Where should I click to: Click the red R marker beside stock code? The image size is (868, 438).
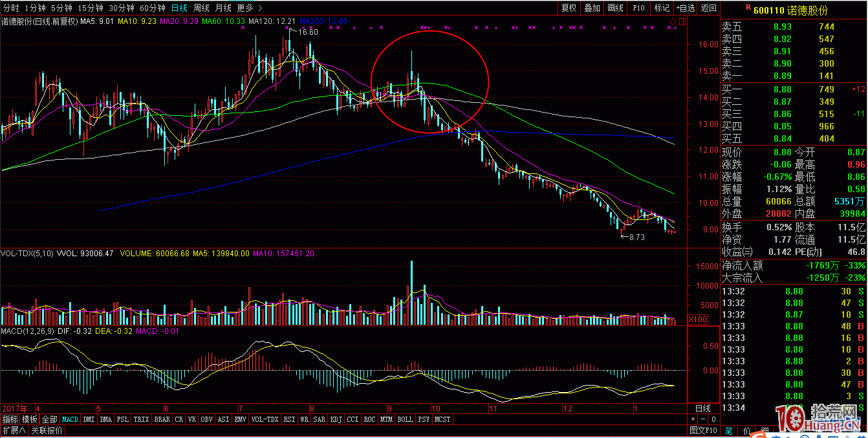[x=748, y=8]
